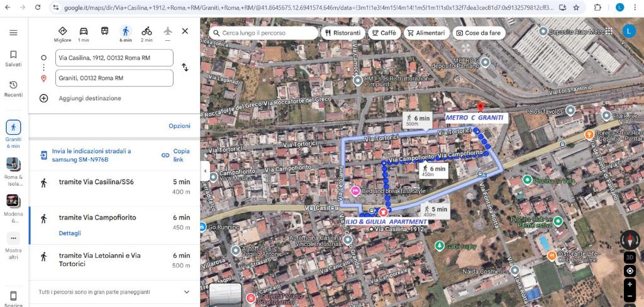
Task: Click the Graniti destination field
Action: coord(114,78)
